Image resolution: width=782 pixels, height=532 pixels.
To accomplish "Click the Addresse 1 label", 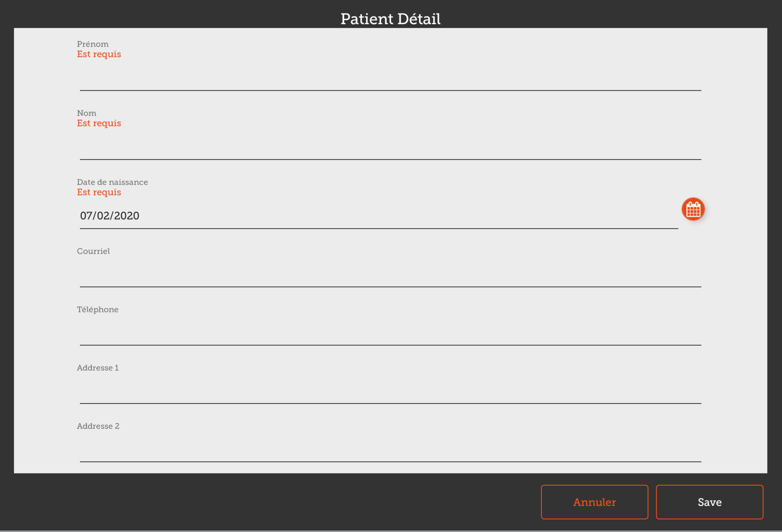I will [x=97, y=368].
